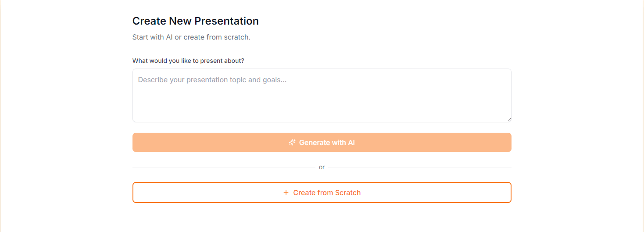Click the 'Create New Presentation' heading
The height and width of the screenshot is (232, 644).
[196, 21]
